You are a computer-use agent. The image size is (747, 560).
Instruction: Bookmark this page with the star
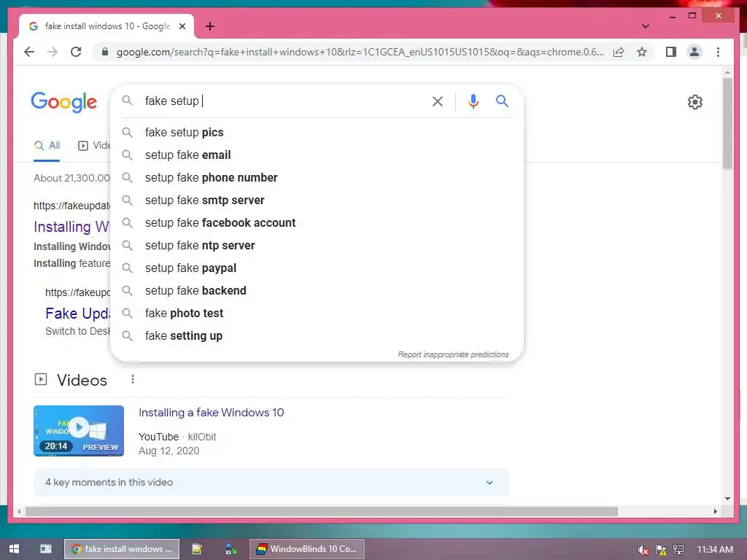642,52
